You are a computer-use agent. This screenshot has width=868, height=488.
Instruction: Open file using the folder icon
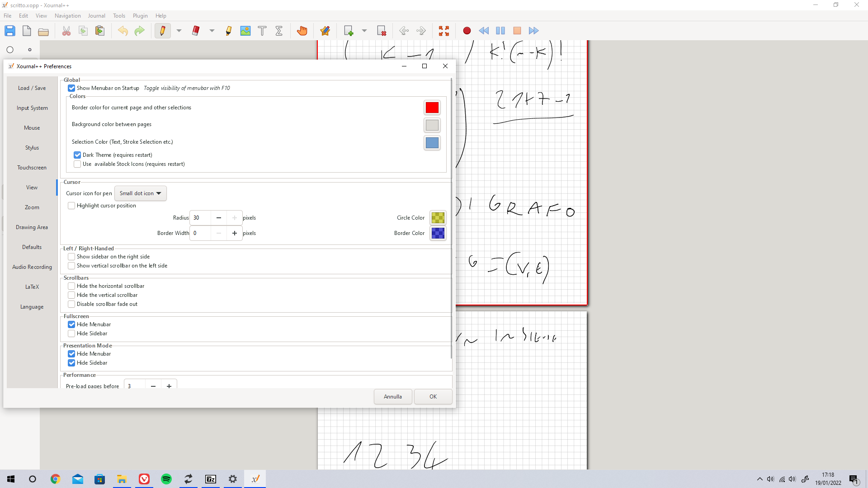[43, 31]
